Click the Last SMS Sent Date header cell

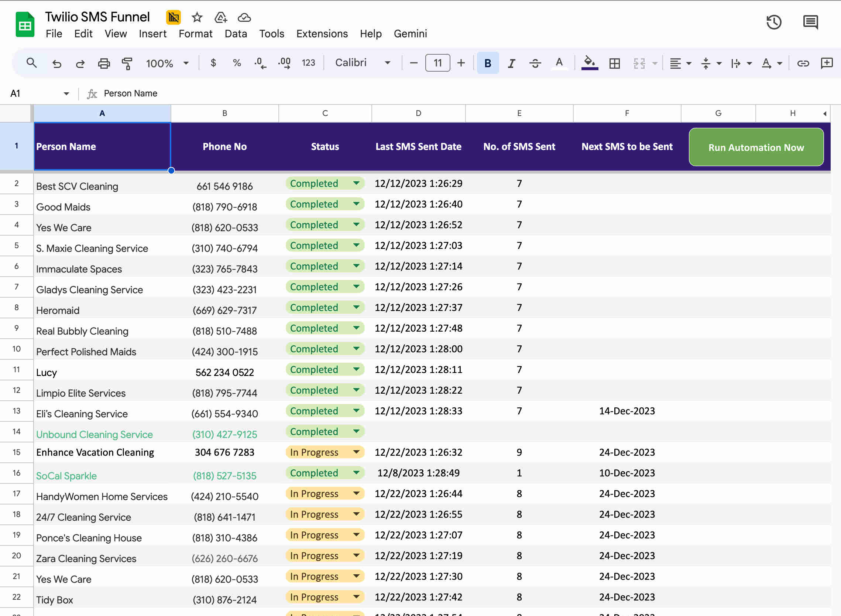(419, 147)
